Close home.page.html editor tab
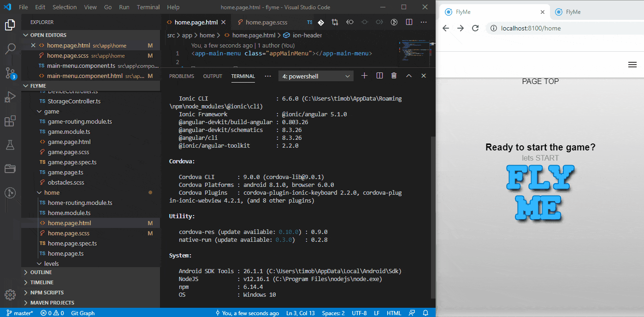 pos(224,22)
